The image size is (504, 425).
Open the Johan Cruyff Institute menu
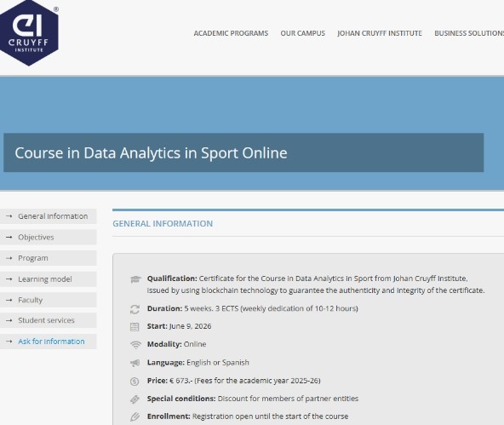pyautogui.click(x=380, y=33)
